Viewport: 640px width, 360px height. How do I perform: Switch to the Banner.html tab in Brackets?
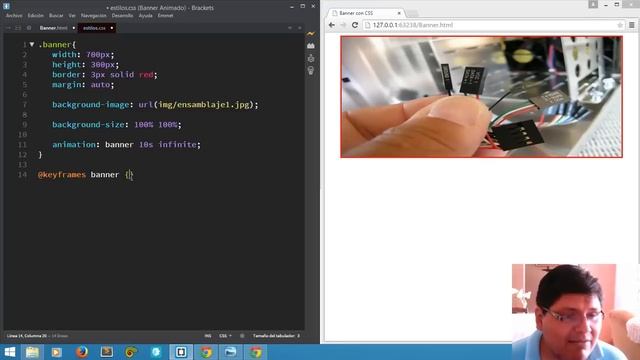53,28
